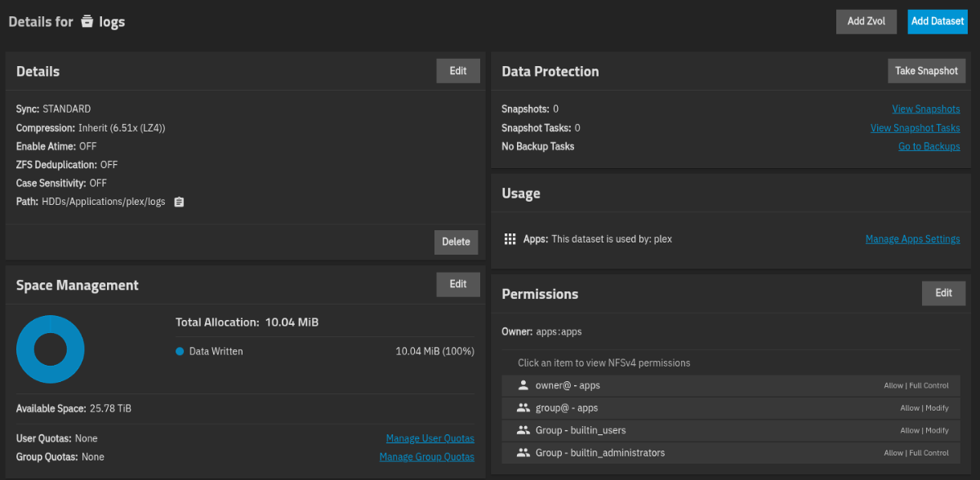Edit the Details card settings

[x=457, y=71]
